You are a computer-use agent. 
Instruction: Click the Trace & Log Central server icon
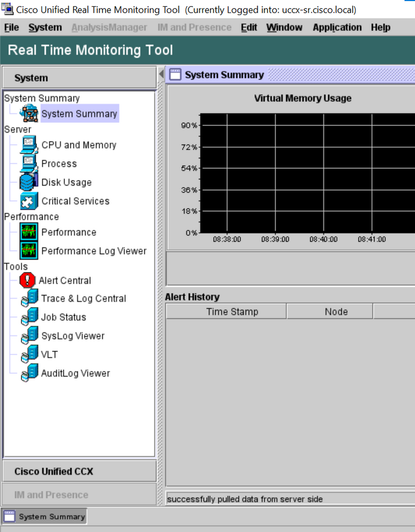pyautogui.click(x=29, y=298)
